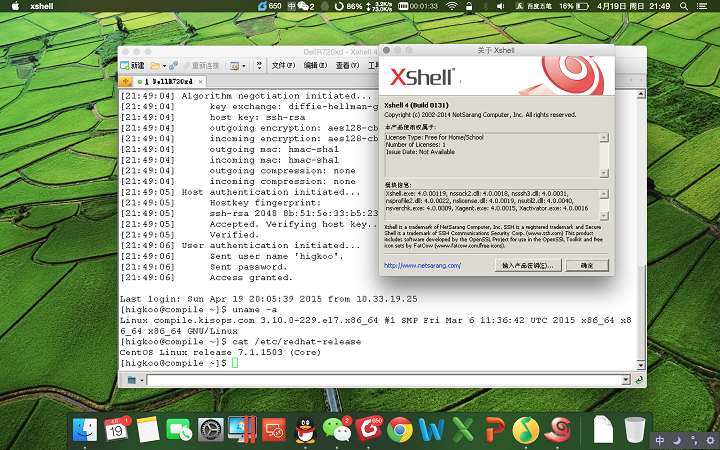Image resolution: width=720 pixels, height=450 pixels.
Task: Open Spotlight search magnifier
Action: coord(684,6)
